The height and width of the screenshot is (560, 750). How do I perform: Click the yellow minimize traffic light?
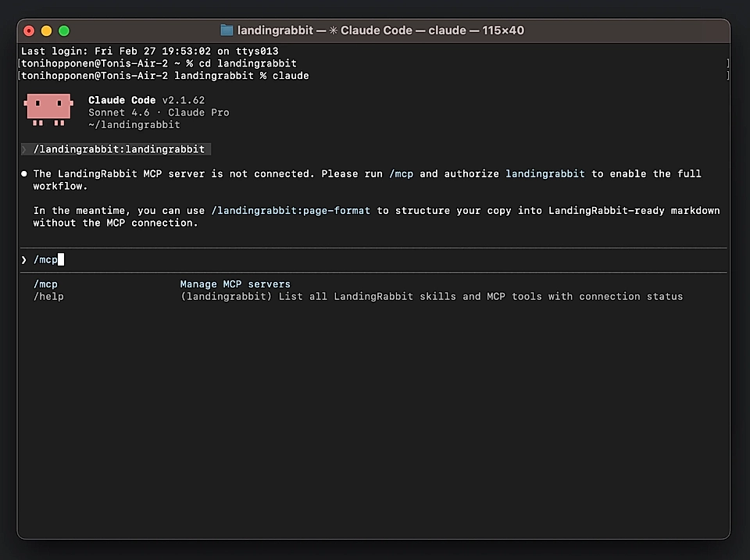(46, 30)
